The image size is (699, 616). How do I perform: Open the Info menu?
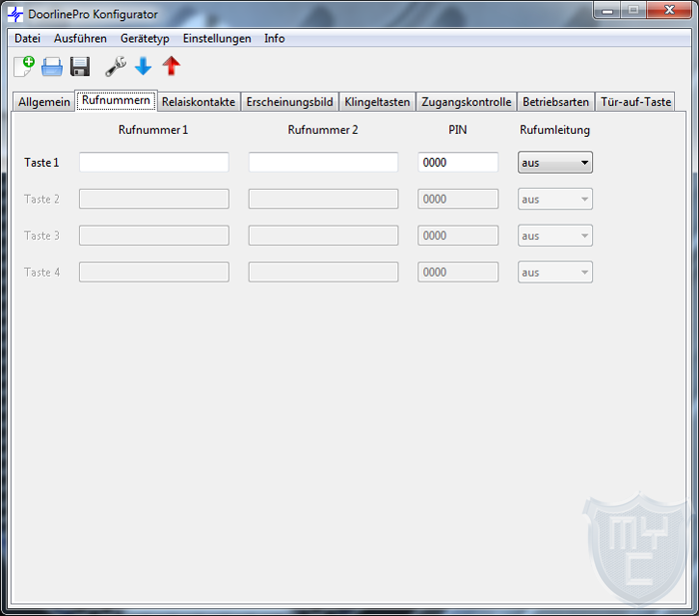pyautogui.click(x=275, y=38)
